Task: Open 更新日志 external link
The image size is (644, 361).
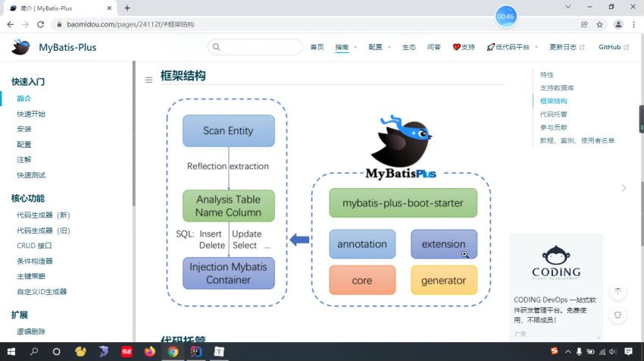Action: coord(567,47)
